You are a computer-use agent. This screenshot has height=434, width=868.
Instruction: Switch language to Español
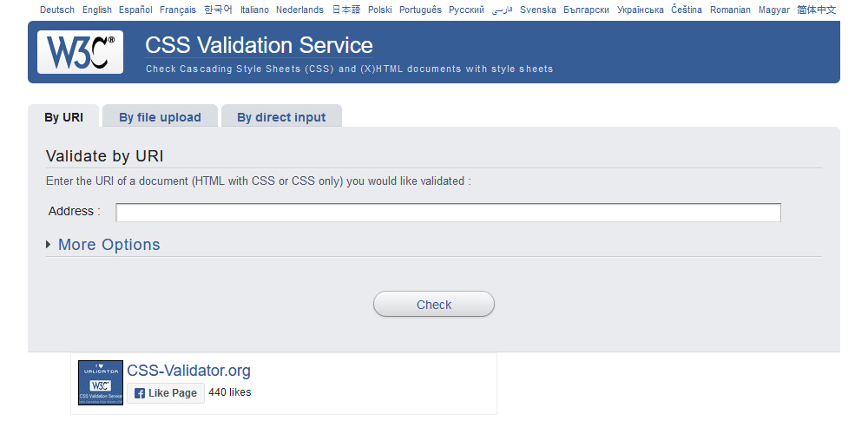pos(135,10)
